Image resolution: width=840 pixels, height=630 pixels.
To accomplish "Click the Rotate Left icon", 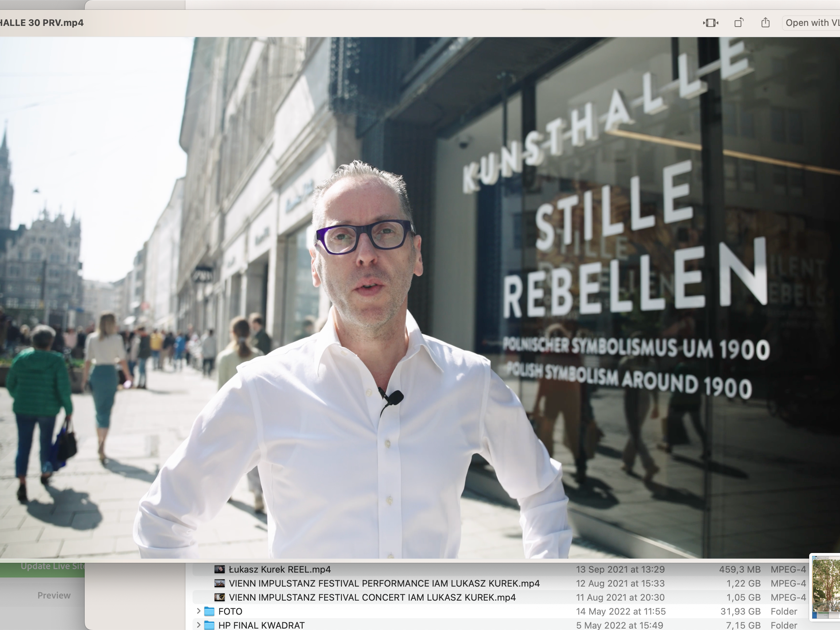I will 738,23.
